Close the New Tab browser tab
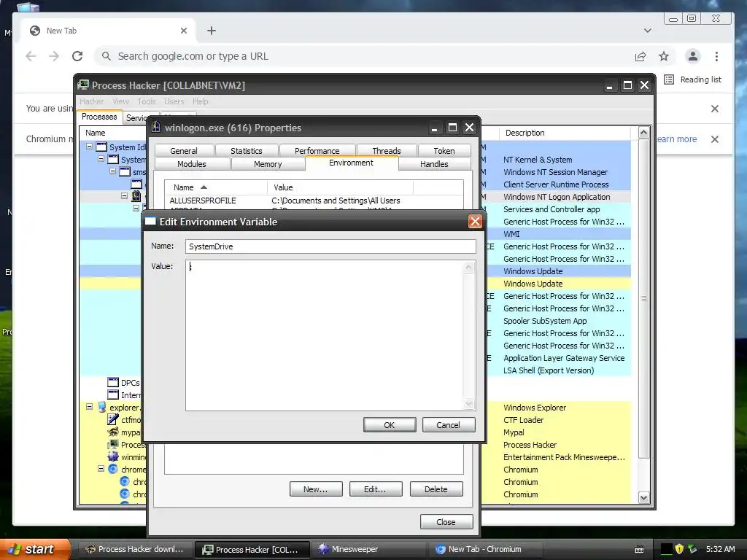 coord(184,31)
